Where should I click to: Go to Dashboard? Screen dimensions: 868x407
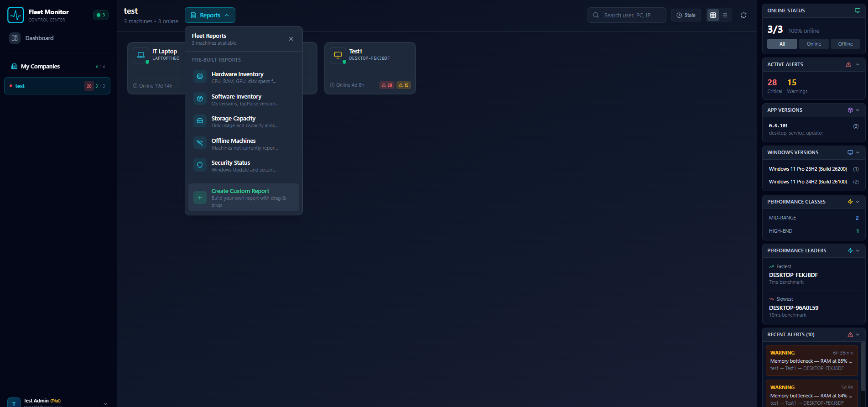point(57,38)
